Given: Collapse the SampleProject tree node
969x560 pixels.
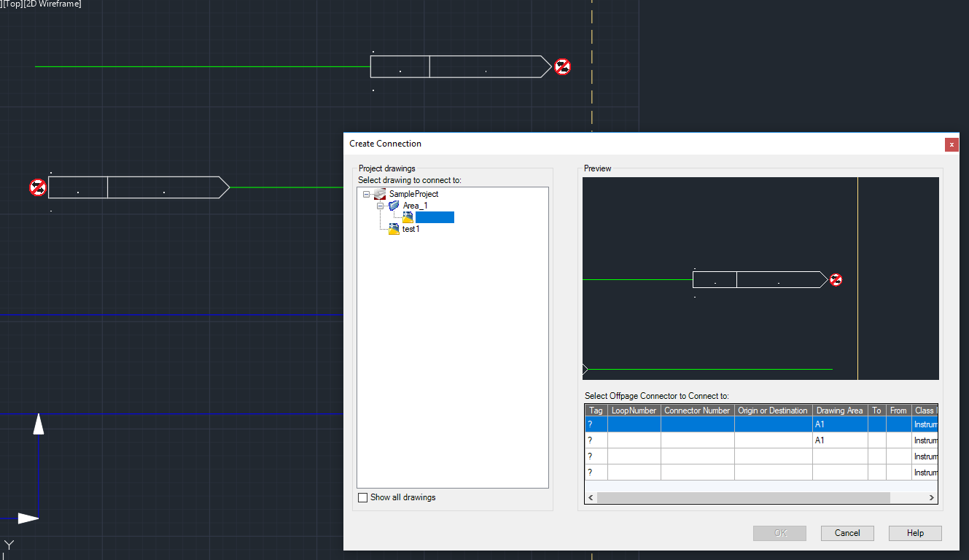Looking at the screenshot, I should (x=366, y=194).
